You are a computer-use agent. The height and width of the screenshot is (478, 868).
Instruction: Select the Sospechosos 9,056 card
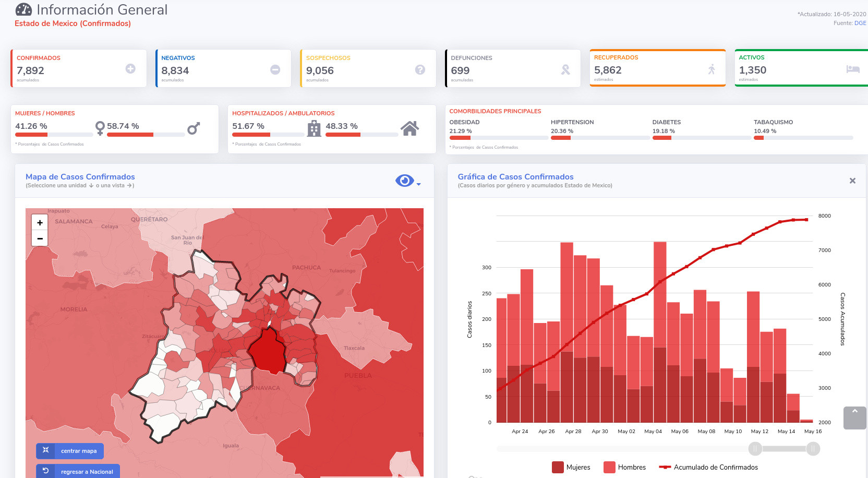[x=368, y=68]
